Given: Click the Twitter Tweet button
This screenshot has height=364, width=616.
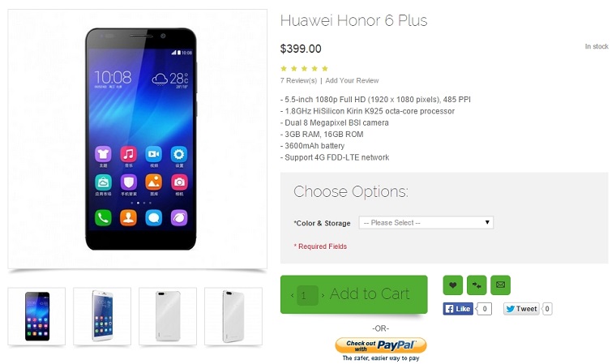Looking at the screenshot, I should [x=521, y=309].
